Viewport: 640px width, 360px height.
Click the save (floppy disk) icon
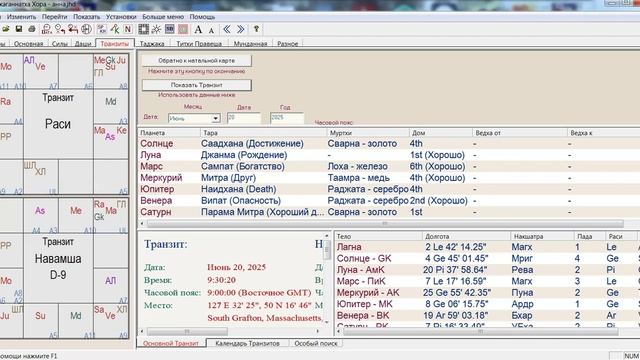(19, 29)
